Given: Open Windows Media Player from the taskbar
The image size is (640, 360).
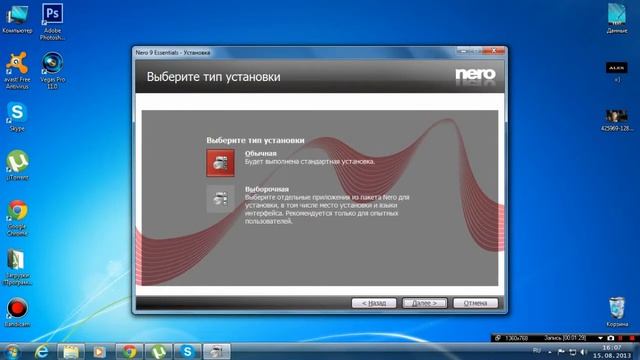Looking at the screenshot, I should [99, 352].
